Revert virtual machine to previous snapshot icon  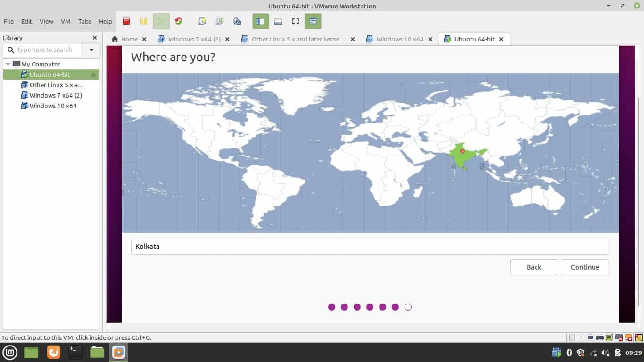[x=220, y=21]
